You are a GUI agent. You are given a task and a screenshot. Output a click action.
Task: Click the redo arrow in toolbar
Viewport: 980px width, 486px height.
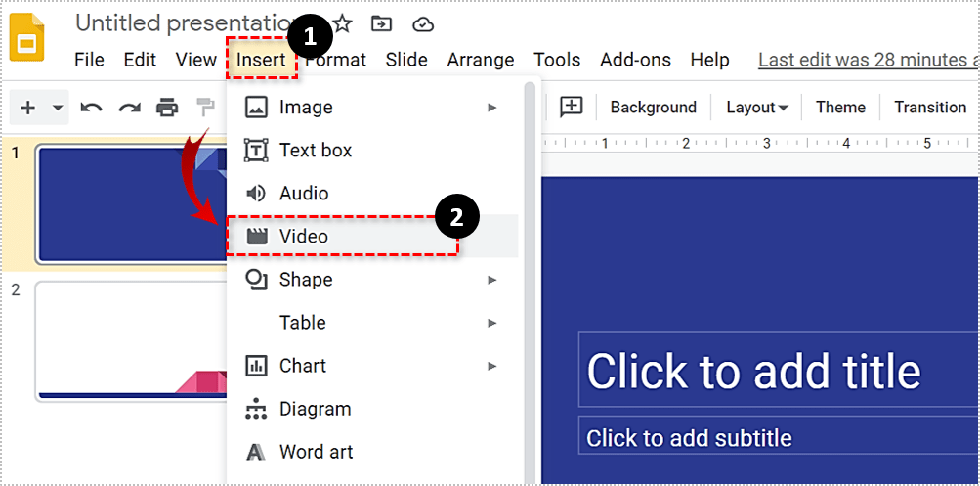pyautogui.click(x=129, y=108)
